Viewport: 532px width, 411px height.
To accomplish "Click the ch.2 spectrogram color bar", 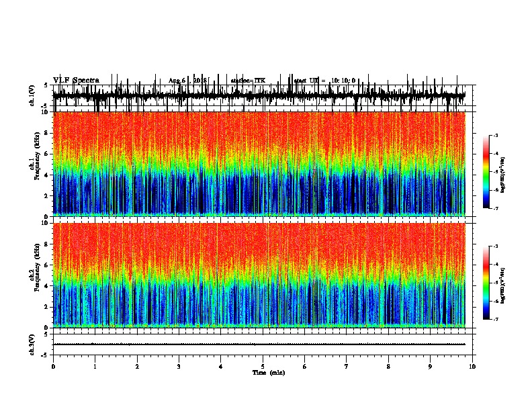I will pyautogui.click(x=486, y=283).
